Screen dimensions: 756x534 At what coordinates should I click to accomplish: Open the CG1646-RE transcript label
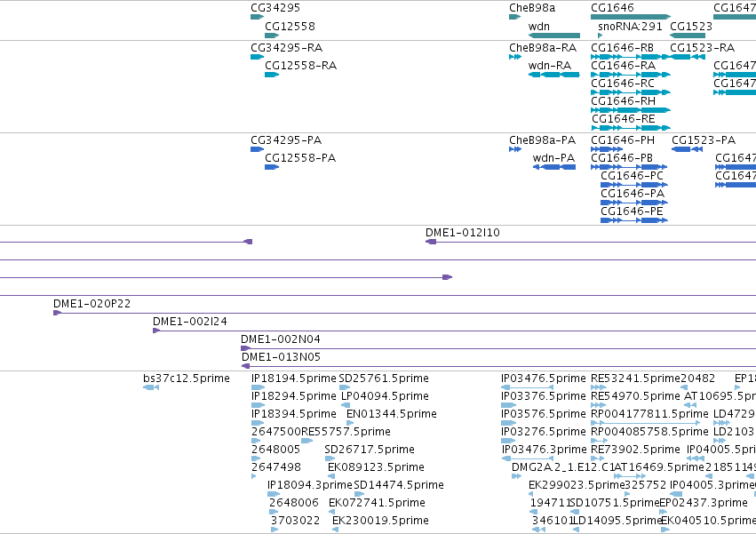coord(624,119)
